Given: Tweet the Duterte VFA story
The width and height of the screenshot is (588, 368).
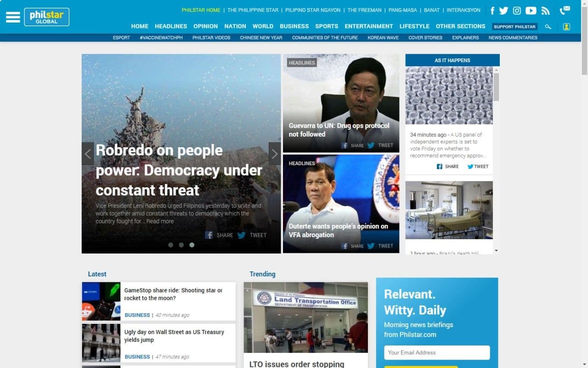Looking at the screenshot, I should 380,246.
